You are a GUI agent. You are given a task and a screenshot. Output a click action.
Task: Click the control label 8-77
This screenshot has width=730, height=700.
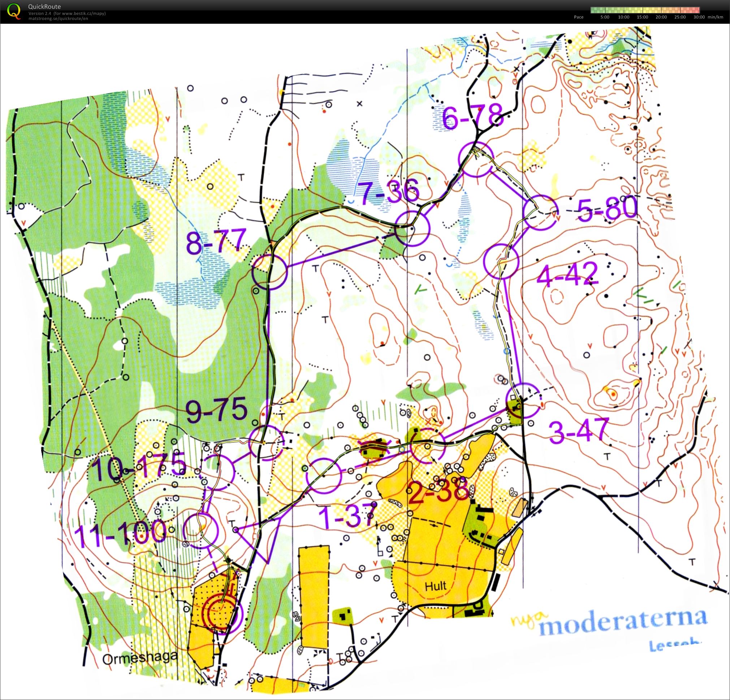216,242
